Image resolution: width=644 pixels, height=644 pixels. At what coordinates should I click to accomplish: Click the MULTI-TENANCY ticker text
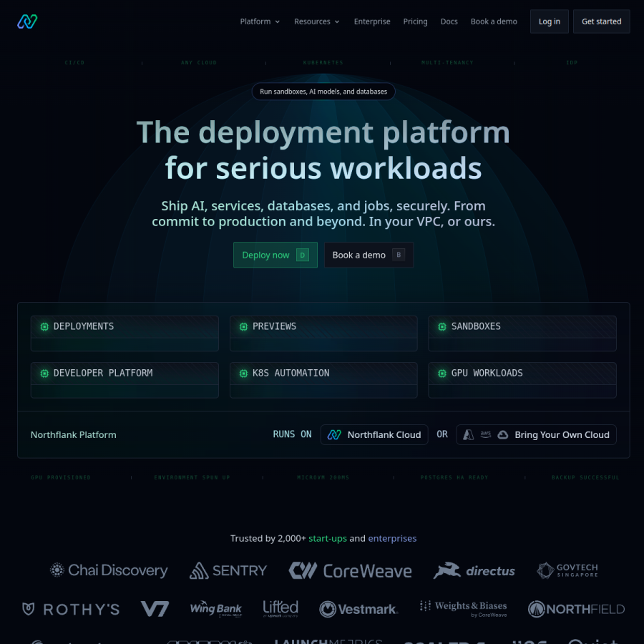tap(447, 63)
